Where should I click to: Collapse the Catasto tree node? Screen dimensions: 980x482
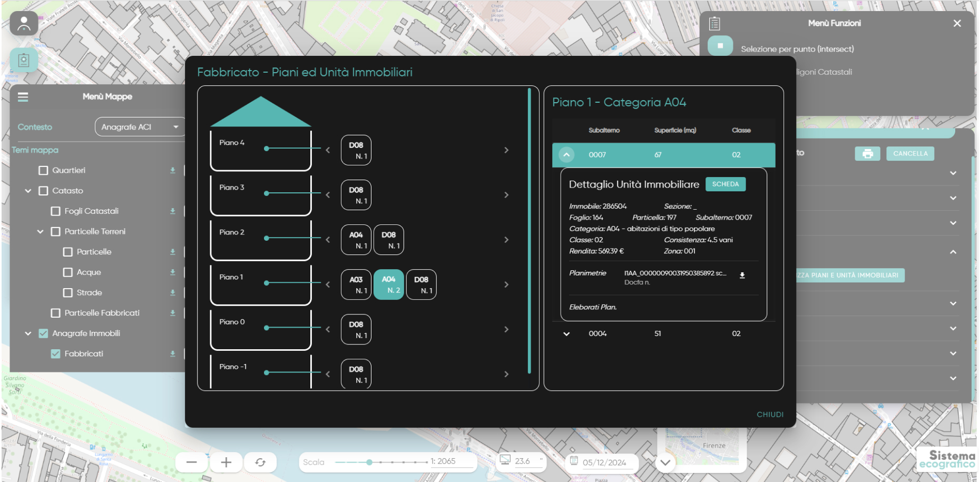coord(28,191)
